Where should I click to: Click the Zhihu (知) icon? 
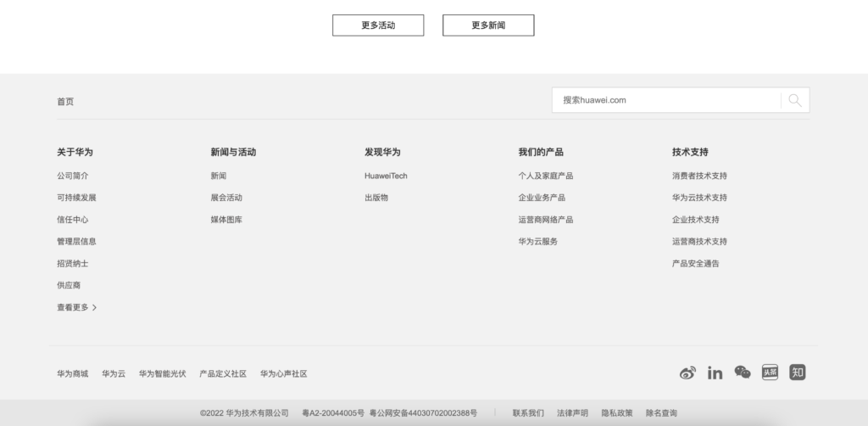pos(797,373)
